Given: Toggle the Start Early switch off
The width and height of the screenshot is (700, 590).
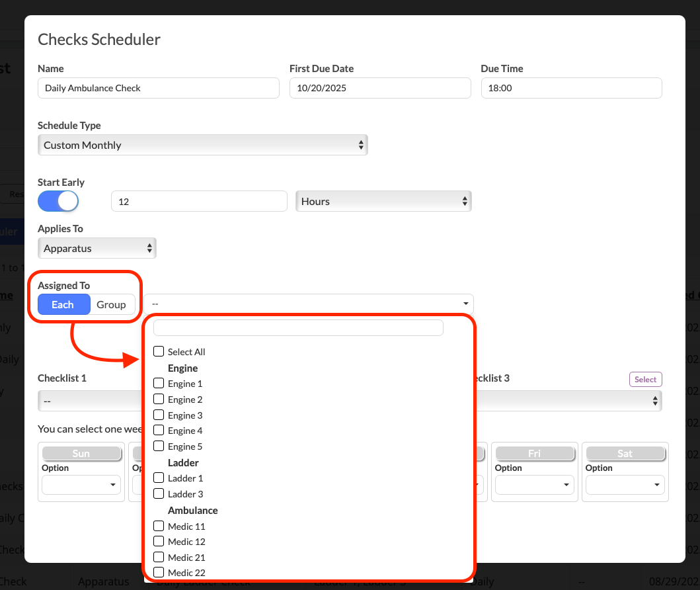Looking at the screenshot, I should (58, 201).
